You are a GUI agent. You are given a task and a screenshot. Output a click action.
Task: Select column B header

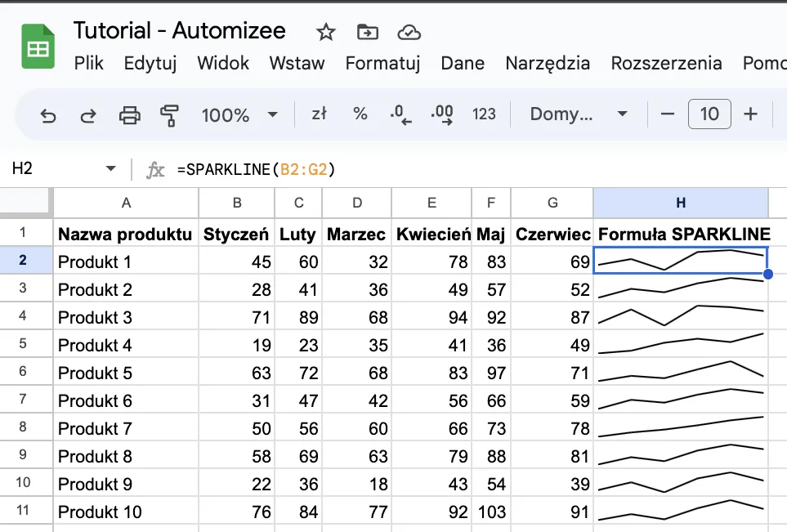coord(237,203)
